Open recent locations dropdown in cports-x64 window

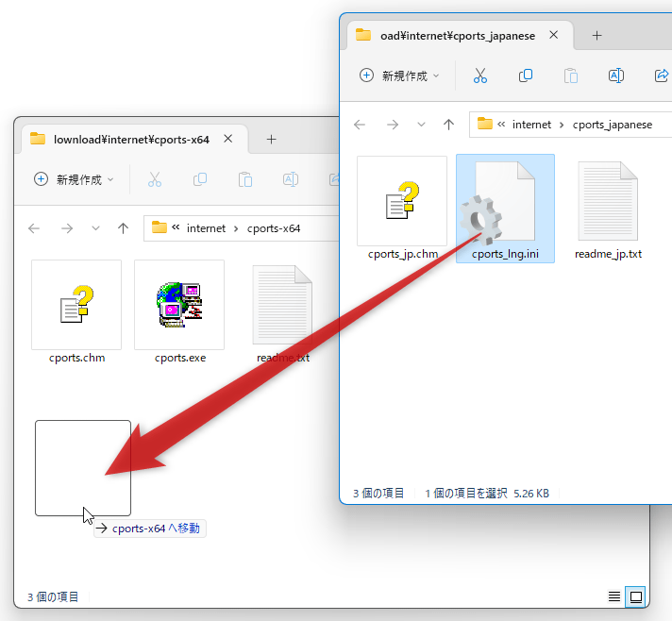click(95, 228)
